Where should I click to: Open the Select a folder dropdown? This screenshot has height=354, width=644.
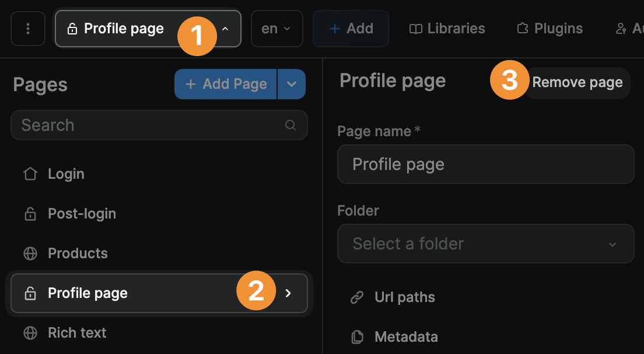(486, 244)
